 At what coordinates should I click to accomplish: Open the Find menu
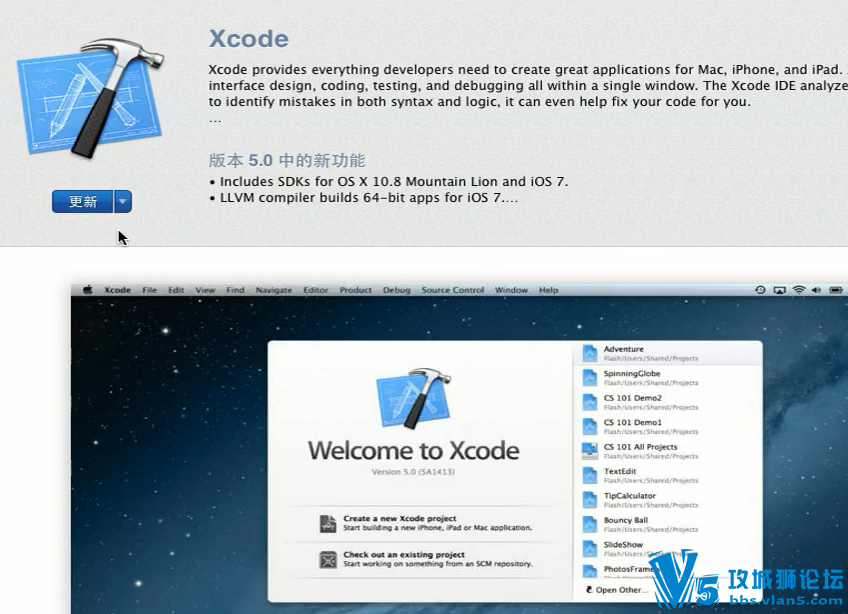235,290
